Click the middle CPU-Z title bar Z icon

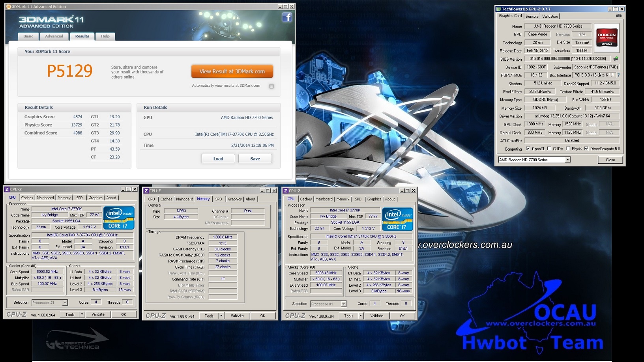[x=146, y=190]
